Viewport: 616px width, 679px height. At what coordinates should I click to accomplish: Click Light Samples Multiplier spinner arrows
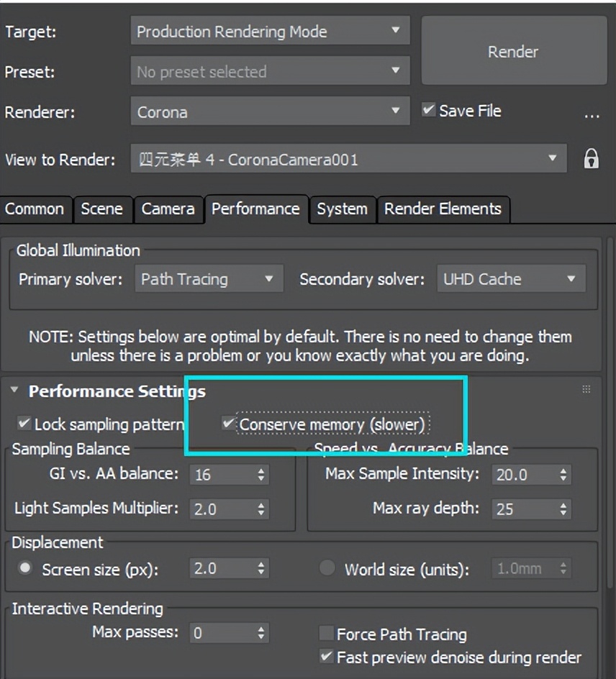(x=261, y=509)
